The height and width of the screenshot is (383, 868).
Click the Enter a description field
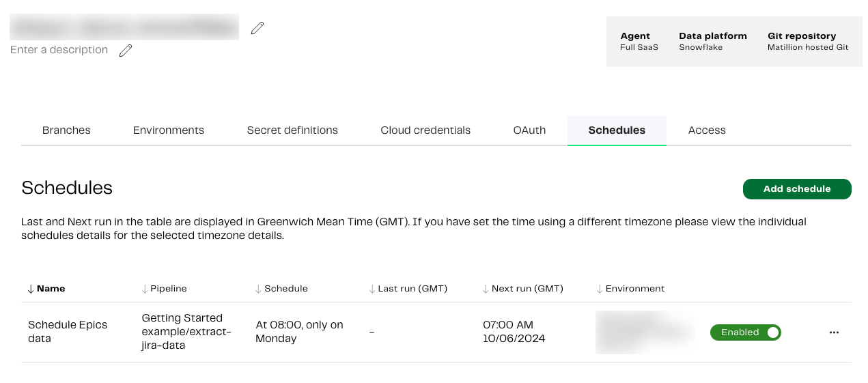[x=59, y=50]
